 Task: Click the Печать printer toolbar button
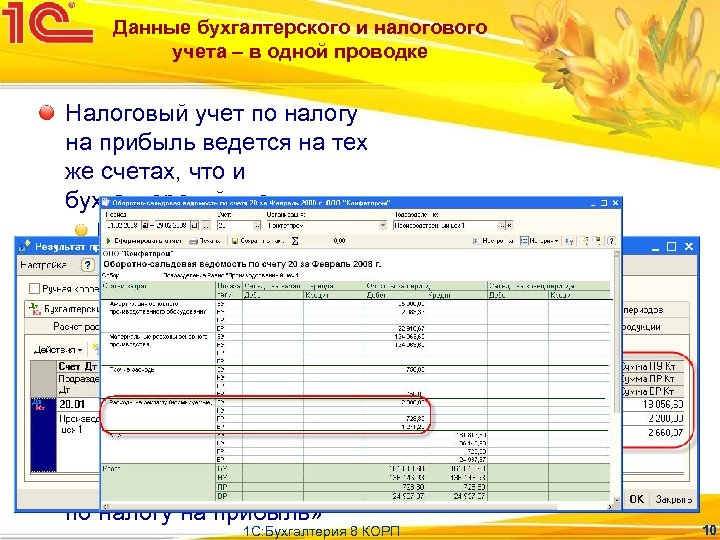click(206, 241)
